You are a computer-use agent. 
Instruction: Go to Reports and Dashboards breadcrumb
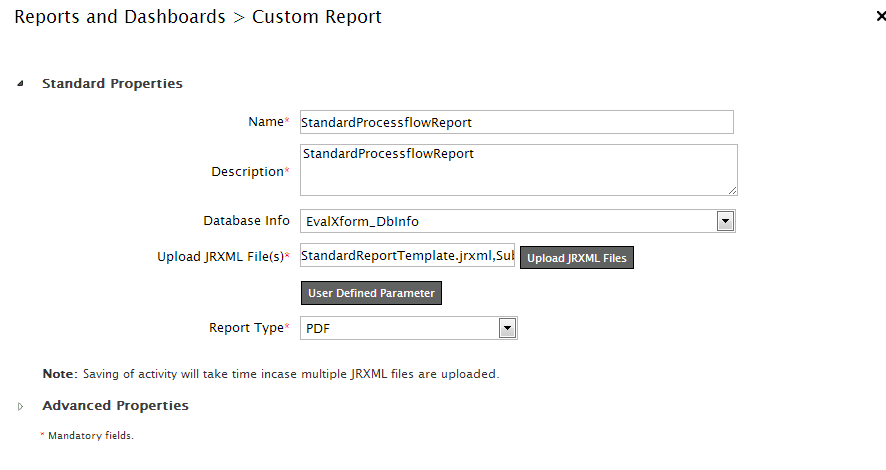point(119,17)
